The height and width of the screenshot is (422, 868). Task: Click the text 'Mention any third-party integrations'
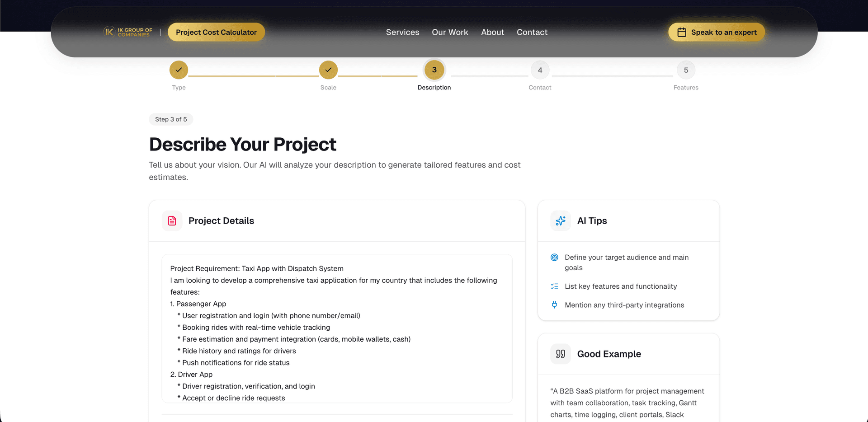coord(624,305)
